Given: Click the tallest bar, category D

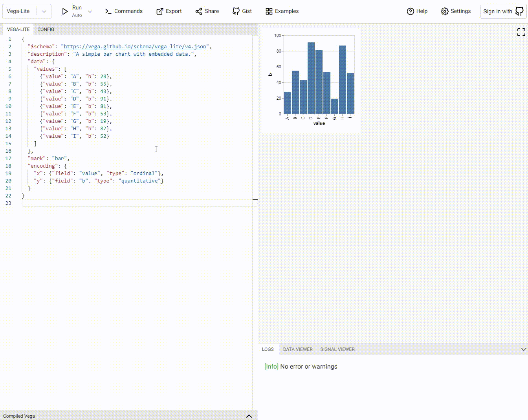Looking at the screenshot, I should [311, 78].
